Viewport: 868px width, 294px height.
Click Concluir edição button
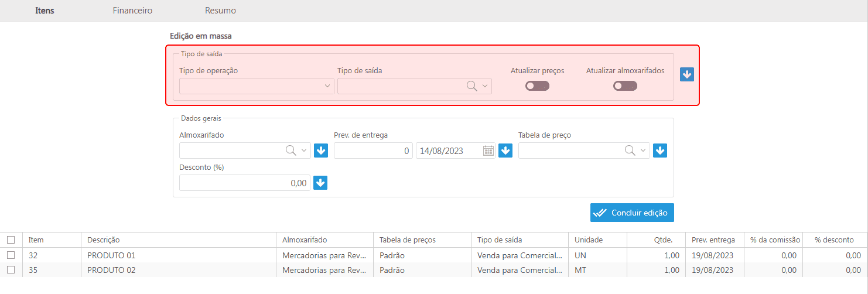pyautogui.click(x=632, y=213)
